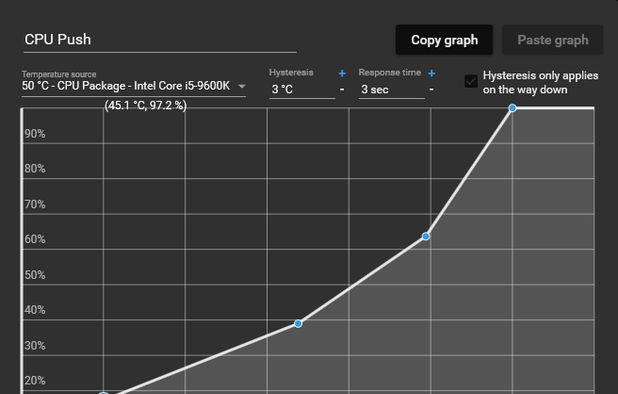Click the 90% axis label

(x=35, y=134)
